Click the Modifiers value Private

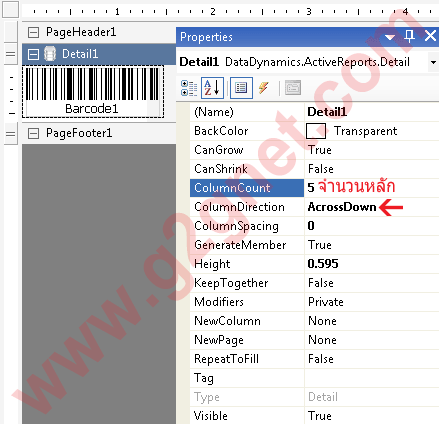326,302
